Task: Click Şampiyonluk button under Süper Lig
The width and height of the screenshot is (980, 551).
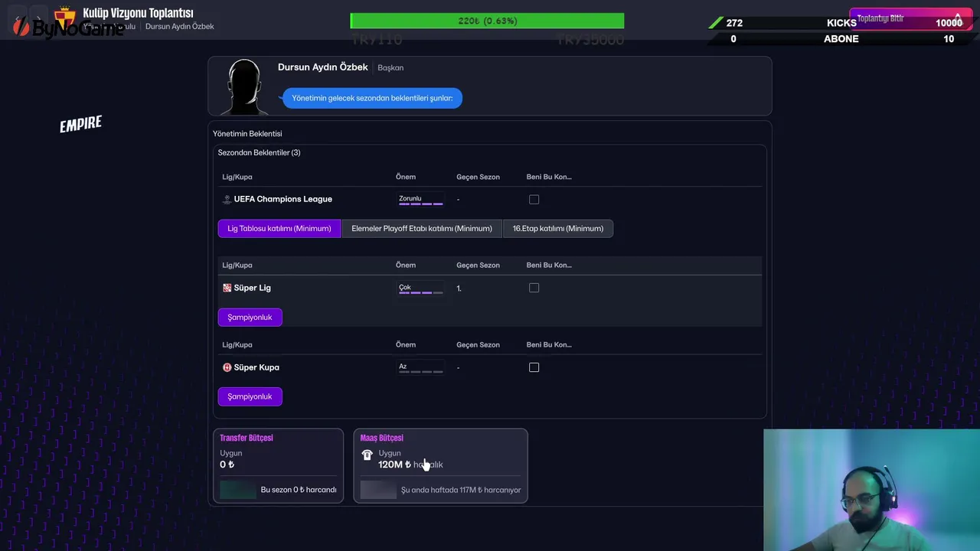Action: 250,317
